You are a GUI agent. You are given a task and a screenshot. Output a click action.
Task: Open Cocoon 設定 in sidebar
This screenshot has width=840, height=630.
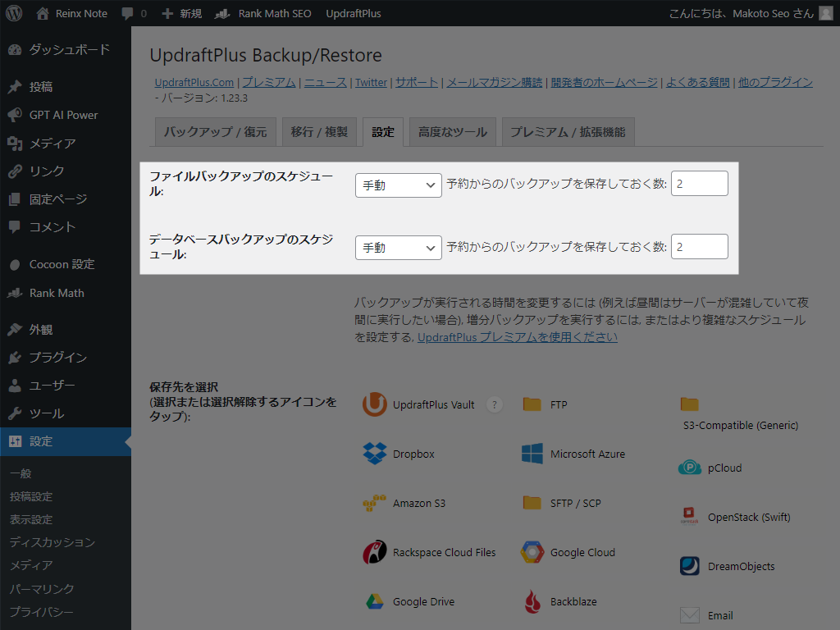(x=66, y=264)
